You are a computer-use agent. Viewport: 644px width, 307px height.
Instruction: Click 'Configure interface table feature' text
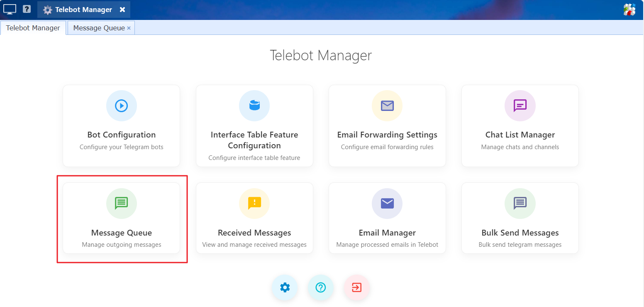pos(254,158)
